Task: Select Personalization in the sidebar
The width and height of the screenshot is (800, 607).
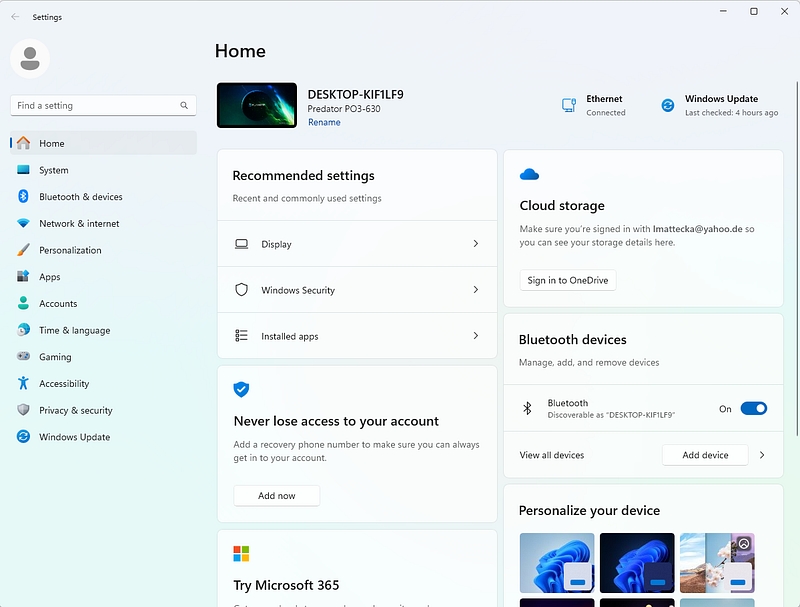Action: (104, 250)
